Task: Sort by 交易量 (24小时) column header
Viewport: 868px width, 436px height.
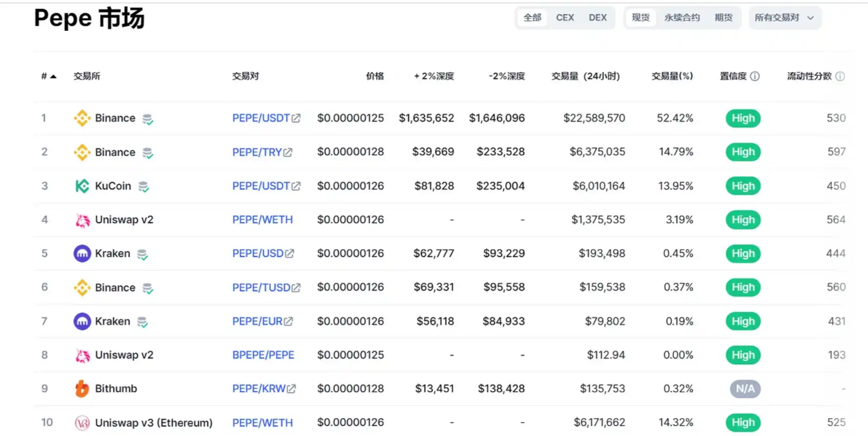Action: pyautogui.click(x=585, y=76)
